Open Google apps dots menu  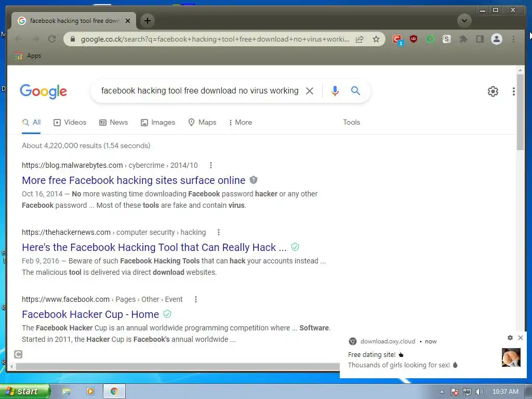click(x=513, y=91)
